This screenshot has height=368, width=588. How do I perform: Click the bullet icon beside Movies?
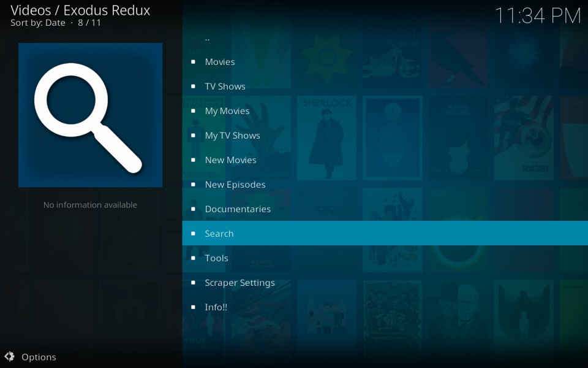coord(193,61)
